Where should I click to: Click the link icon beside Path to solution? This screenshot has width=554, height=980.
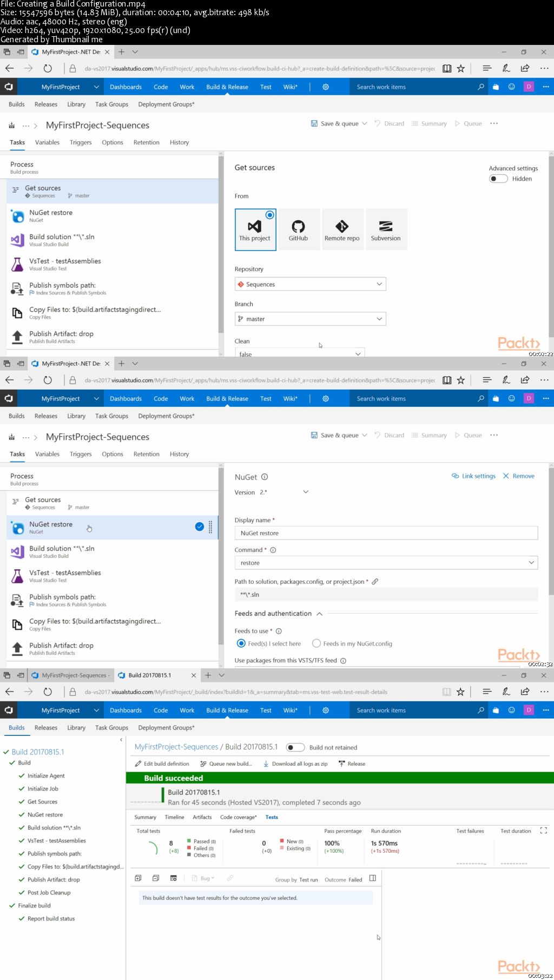(375, 582)
